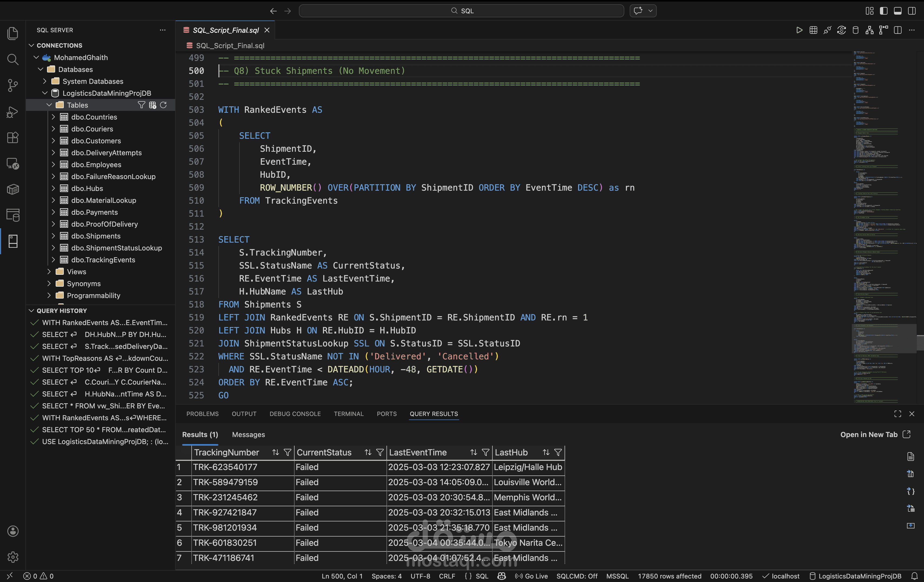This screenshot has height=582, width=924.
Task: Filter the CurrentStatus column
Action: pos(379,452)
